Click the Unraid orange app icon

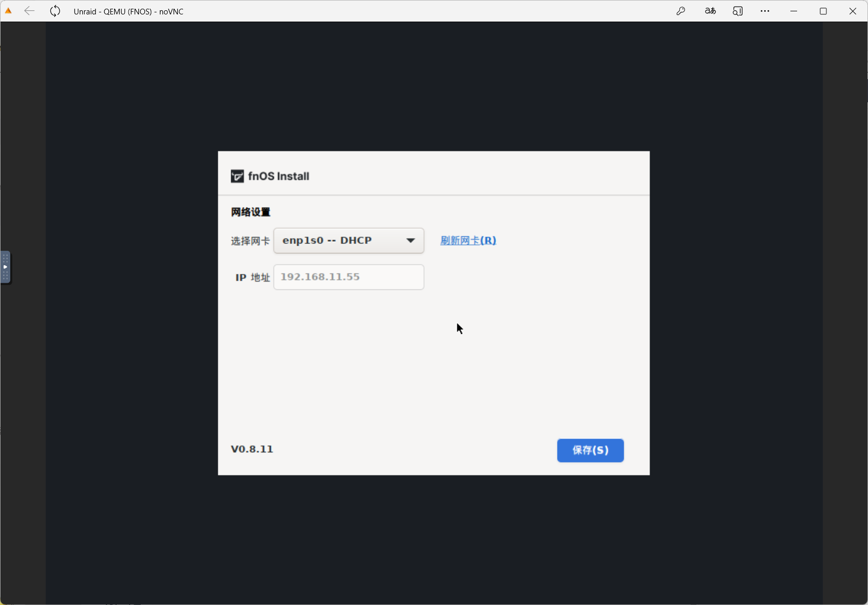click(8, 11)
